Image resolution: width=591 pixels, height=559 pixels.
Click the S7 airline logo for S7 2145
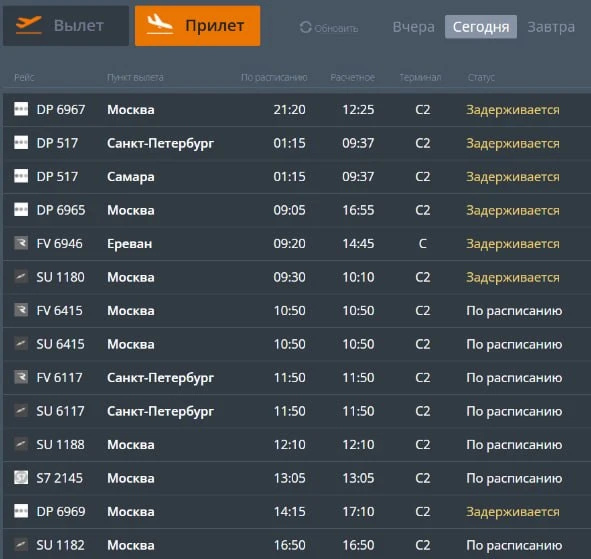[21, 478]
